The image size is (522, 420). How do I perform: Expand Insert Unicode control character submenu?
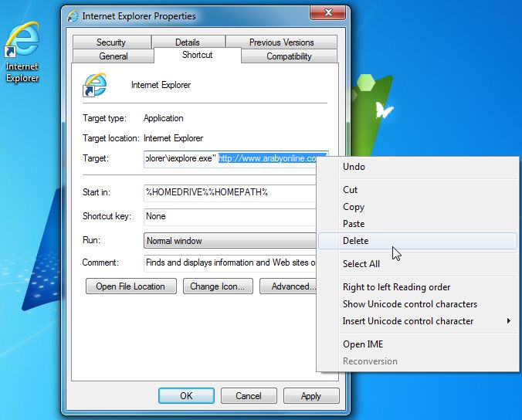click(418, 321)
